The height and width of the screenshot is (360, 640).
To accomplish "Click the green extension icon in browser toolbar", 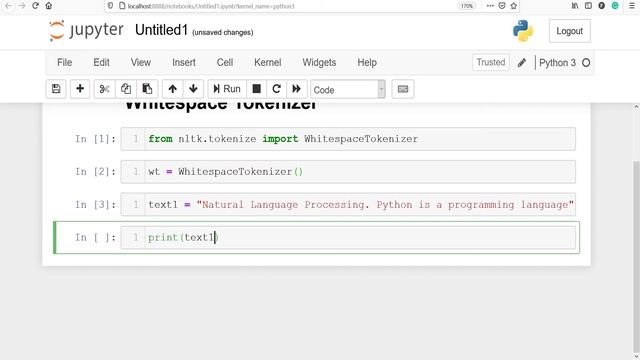I will click(x=615, y=6).
